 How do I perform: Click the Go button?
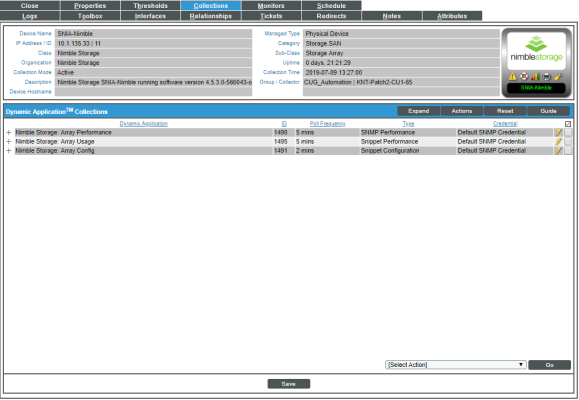coord(549,365)
